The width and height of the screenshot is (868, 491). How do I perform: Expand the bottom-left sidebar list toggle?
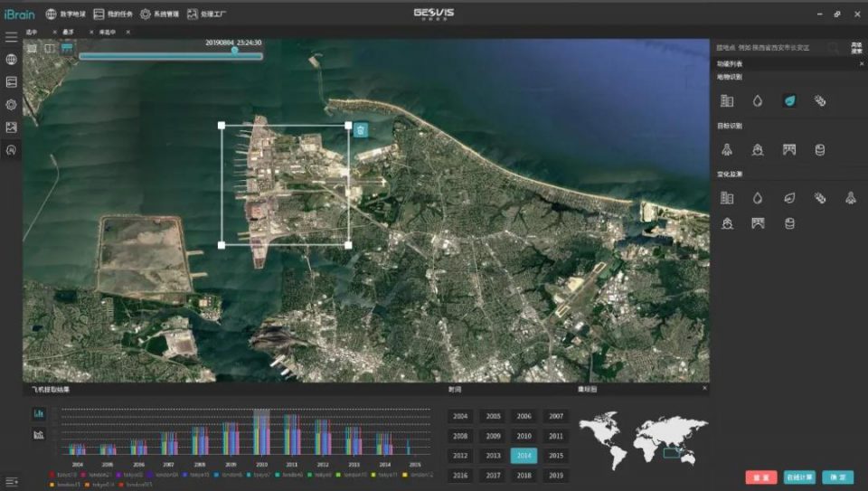point(11,481)
